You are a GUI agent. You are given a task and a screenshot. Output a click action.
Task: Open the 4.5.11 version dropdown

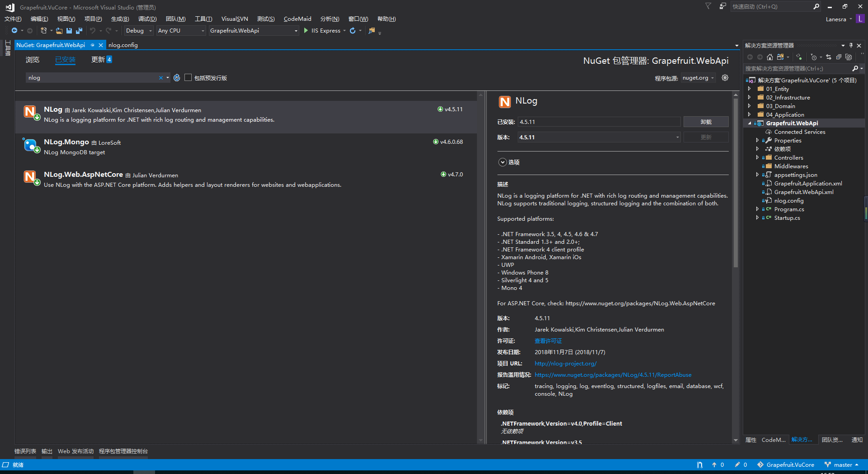click(x=599, y=137)
